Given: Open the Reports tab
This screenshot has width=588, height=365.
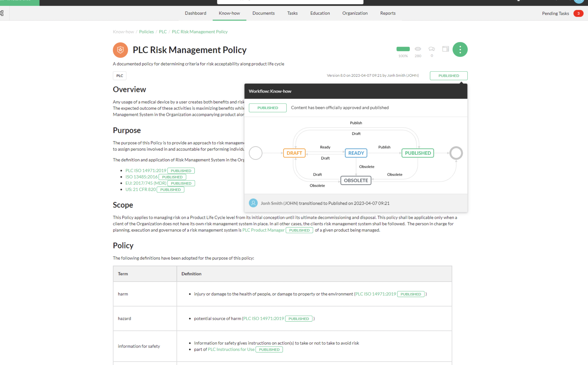Looking at the screenshot, I should (x=388, y=13).
